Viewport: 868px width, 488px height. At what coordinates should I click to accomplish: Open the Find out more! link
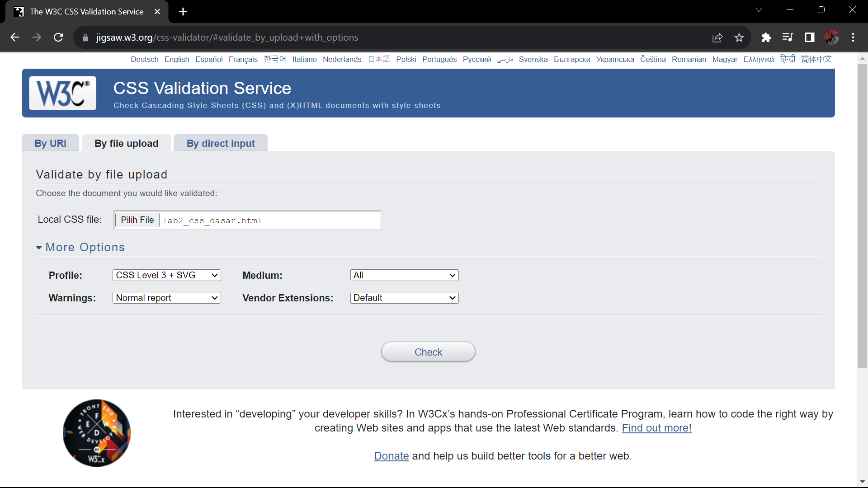pyautogui.click(x=656, y=428)
